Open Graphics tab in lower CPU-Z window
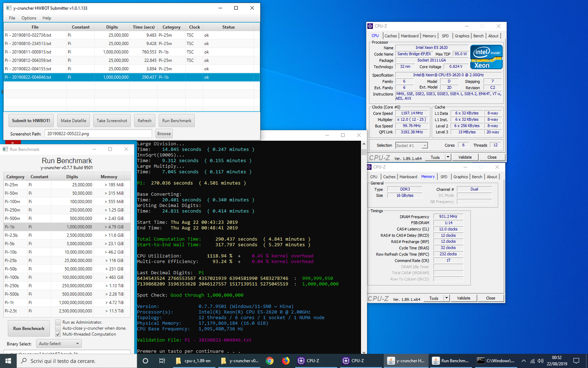 [460, 177]
